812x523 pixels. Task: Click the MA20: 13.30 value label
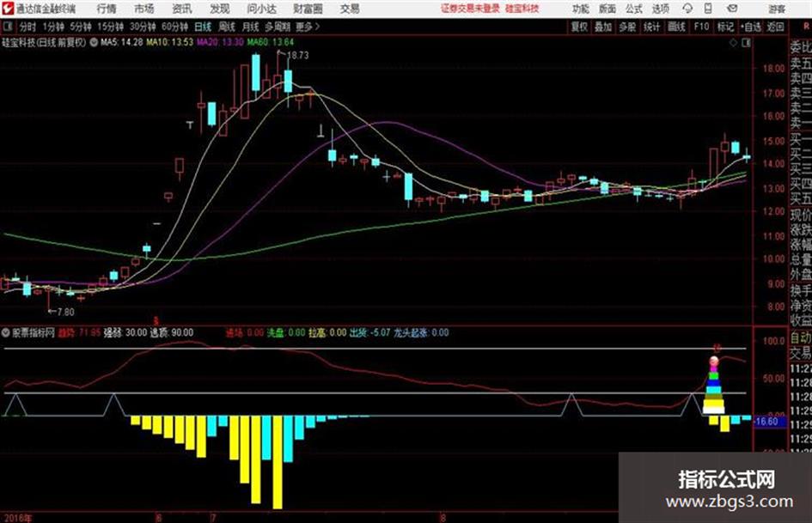(220, 42)
